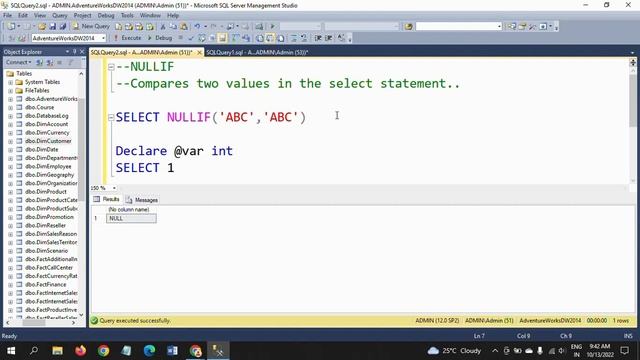Open Microsoft Word from taskbar

coord(172,351)
